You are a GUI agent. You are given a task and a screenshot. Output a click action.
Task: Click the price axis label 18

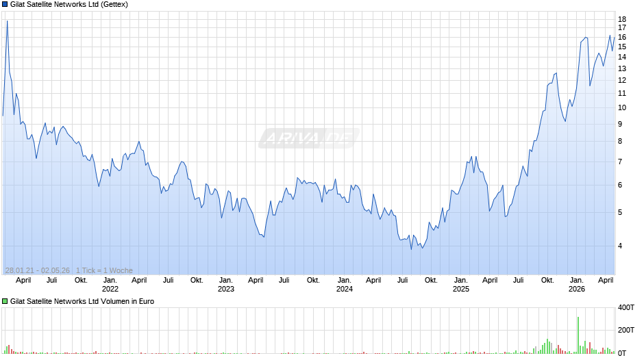coord(622,19)
